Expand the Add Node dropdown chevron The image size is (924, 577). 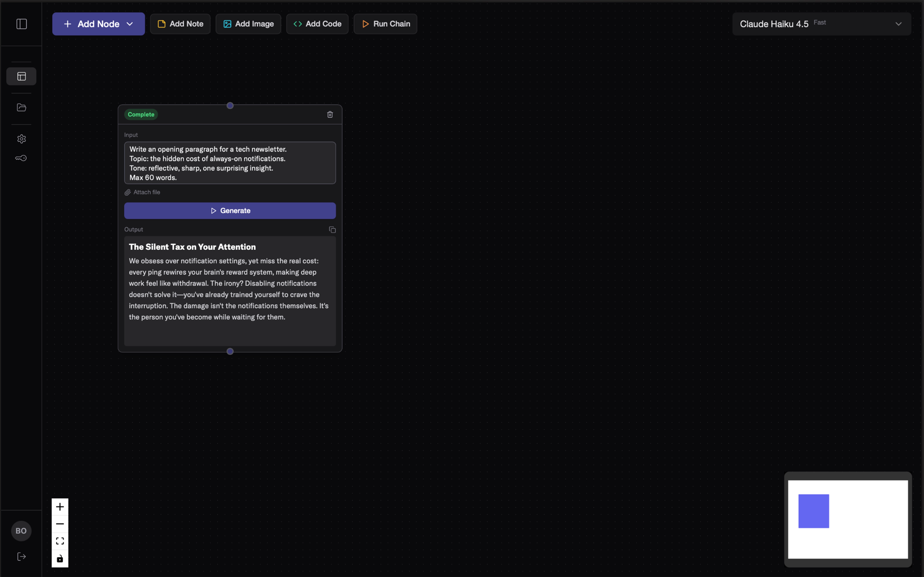click(x=130, y=24)
